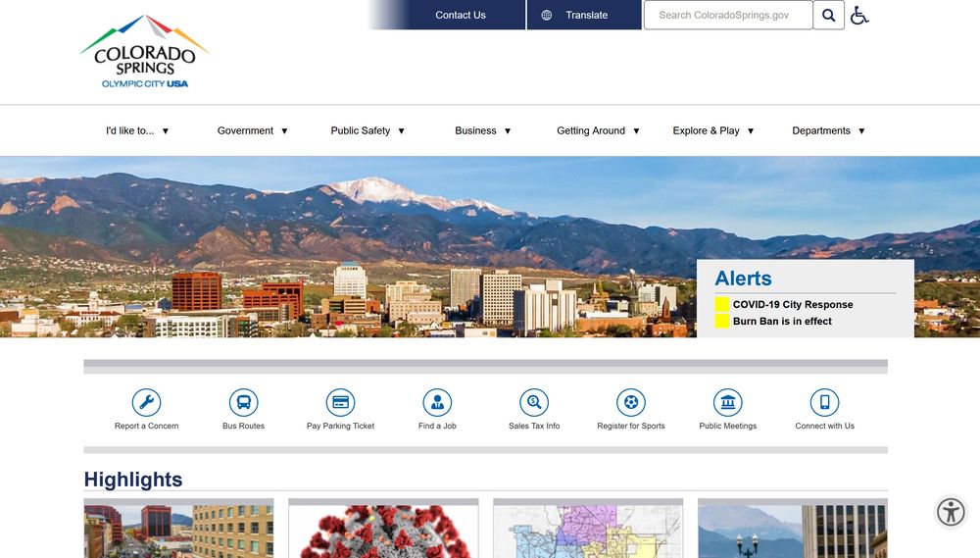
Task: Click the Contact Us button
Action: point(461,15)
